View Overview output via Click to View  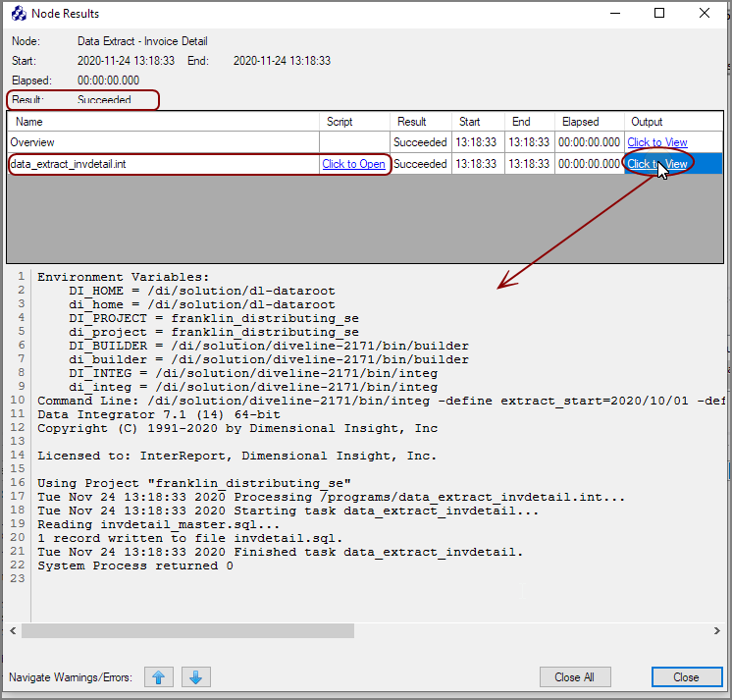656,142
